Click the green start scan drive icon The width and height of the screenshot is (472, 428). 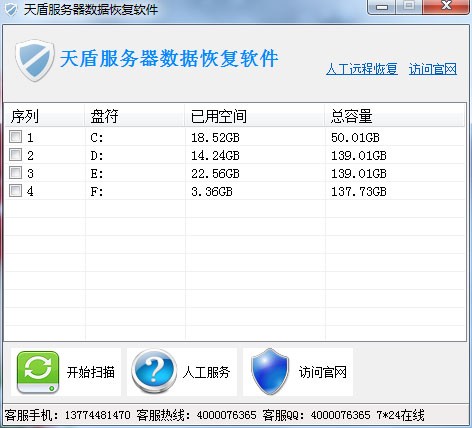tap(38, 372)
